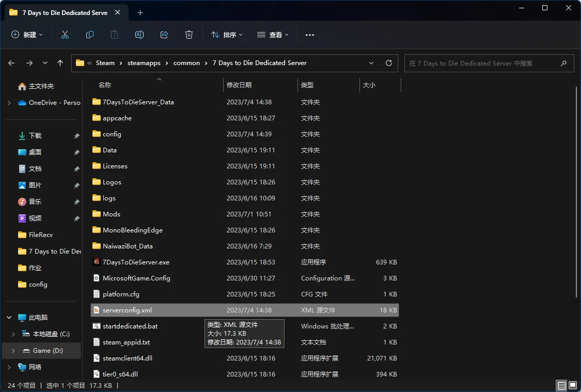This screenshot has width=581, height=392.
Task: Open the Sort (排序) dropdown
Action: pyautogui.click(x=227, y=35)
